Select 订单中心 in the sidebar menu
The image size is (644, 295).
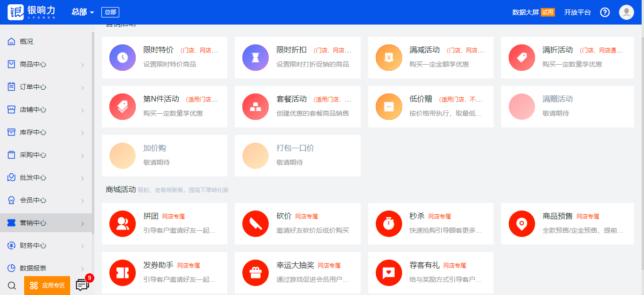pyautogui.click(x=33, y=87)
